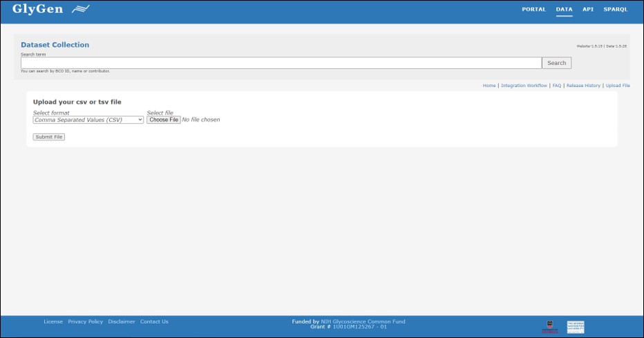Viewport: 644px width, 338px height.
Task: Open the Integration Workflow link
Action: [524, 86]
